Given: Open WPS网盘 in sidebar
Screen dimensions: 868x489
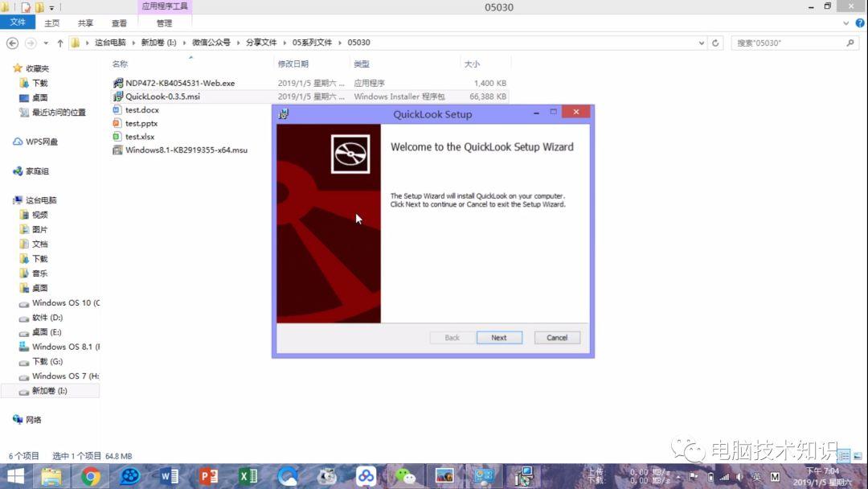Looking at the screenshot, I should pyautogui.click(x=42, y=142).
